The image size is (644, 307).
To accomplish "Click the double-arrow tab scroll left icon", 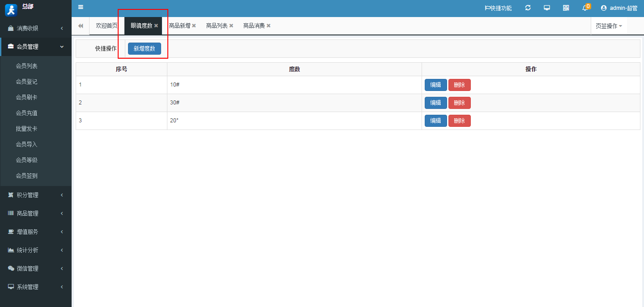I will tap(81, 26).
